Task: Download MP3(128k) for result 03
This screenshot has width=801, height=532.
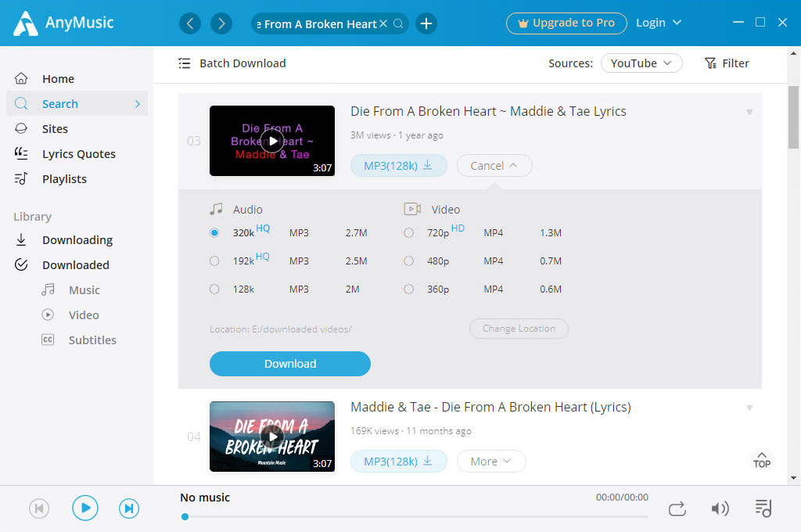Action: click(398, 166)
